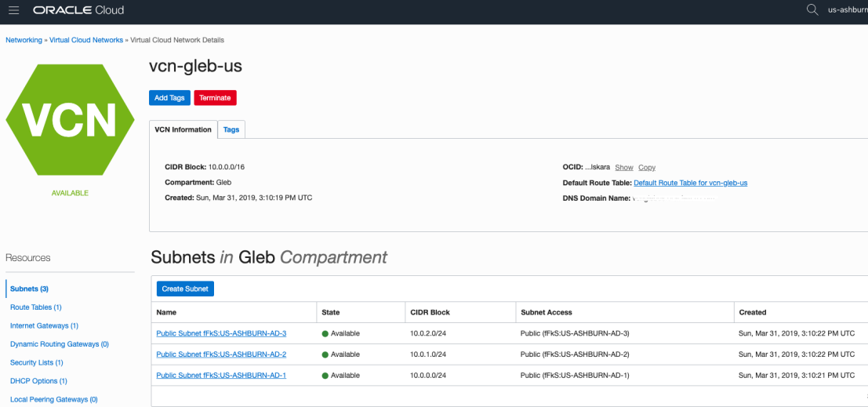This screenshot has width=868, height=407.
Task: Click Available status of AD-1 subnet
Action: click(341, 376)
